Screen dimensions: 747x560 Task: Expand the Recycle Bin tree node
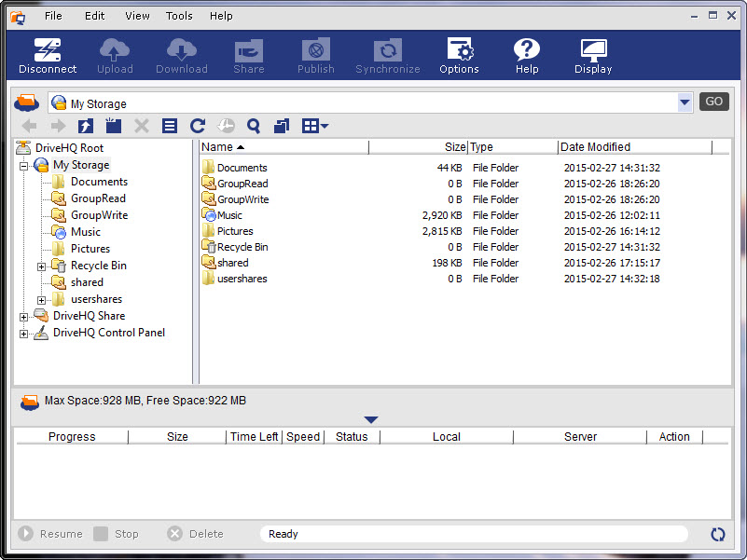[x=42, y=266]
